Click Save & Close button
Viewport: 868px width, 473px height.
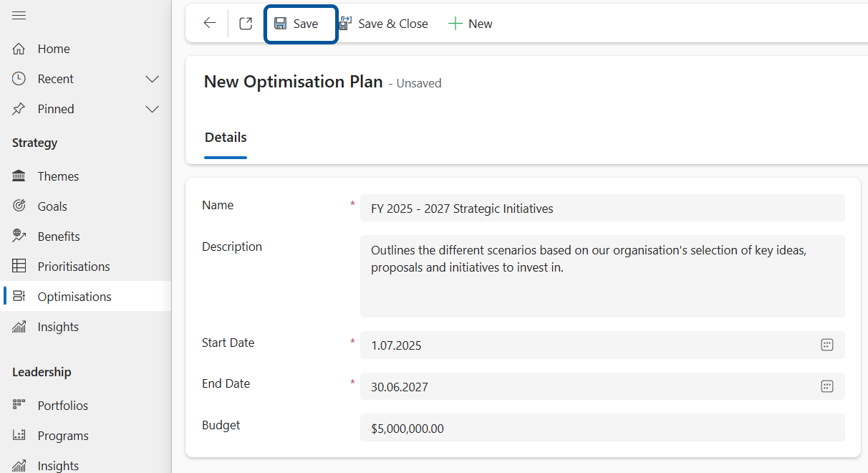click(x=383, y=24)
